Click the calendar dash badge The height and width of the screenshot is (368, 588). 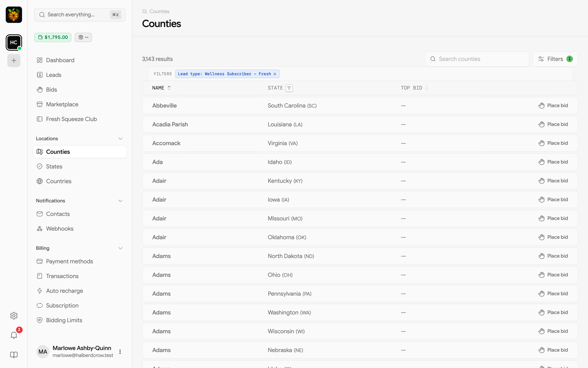(x=83, y=37)
